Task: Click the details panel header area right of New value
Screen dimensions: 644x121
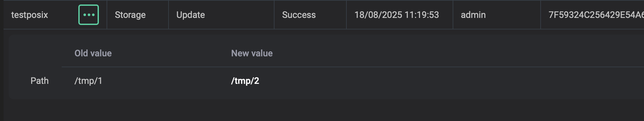Action: tap(449, 53)
